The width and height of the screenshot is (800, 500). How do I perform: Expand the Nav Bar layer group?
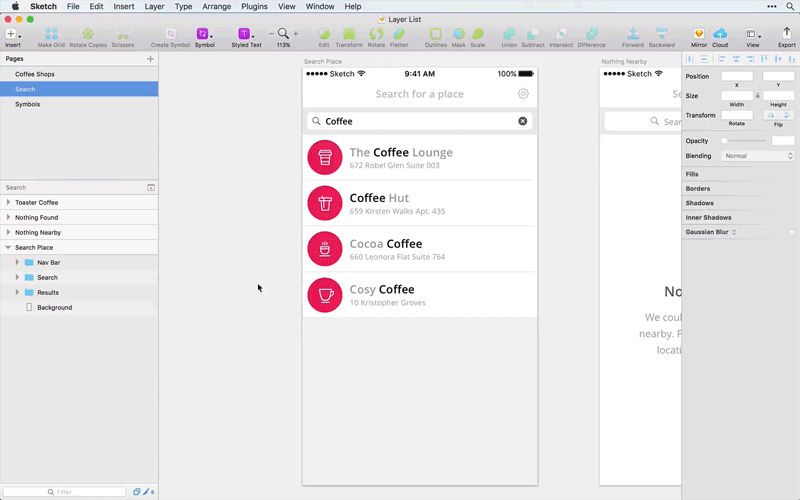(17, 263)
